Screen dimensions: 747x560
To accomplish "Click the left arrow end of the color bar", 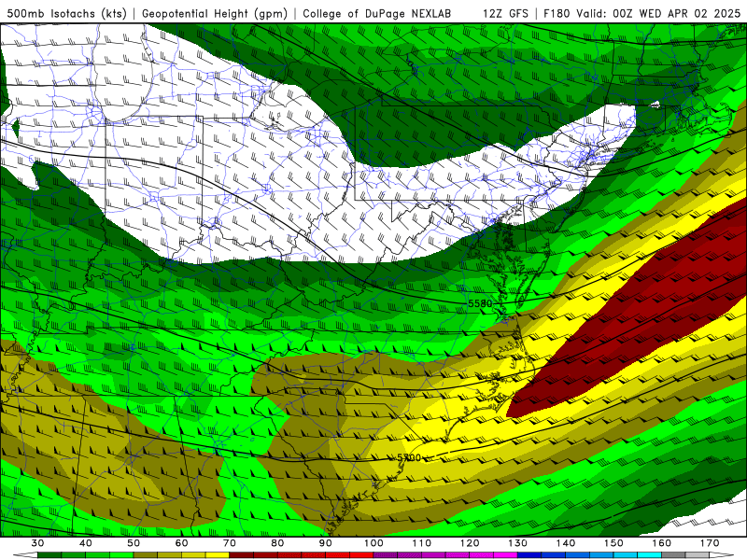I will tap(25, 555).
